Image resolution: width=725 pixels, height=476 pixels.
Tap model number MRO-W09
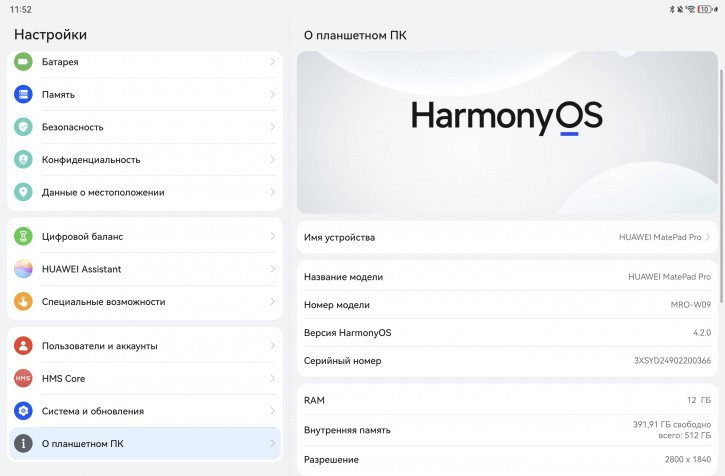point(690,304)
